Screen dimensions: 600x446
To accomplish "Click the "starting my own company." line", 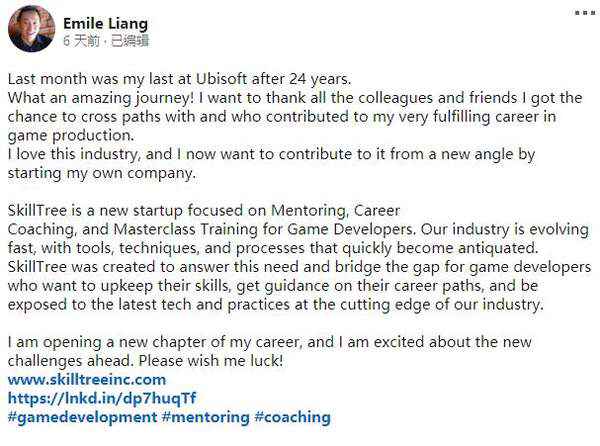I will point(98,172).
